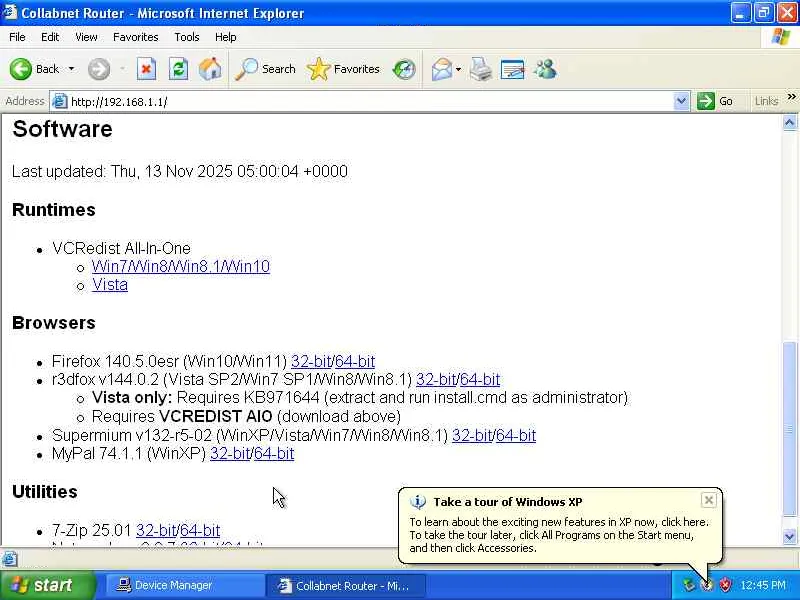Click the Internet Explorer title bar icon
This screenshot has width=800, height=600.
pyautogui.click(x=10, y=12)
